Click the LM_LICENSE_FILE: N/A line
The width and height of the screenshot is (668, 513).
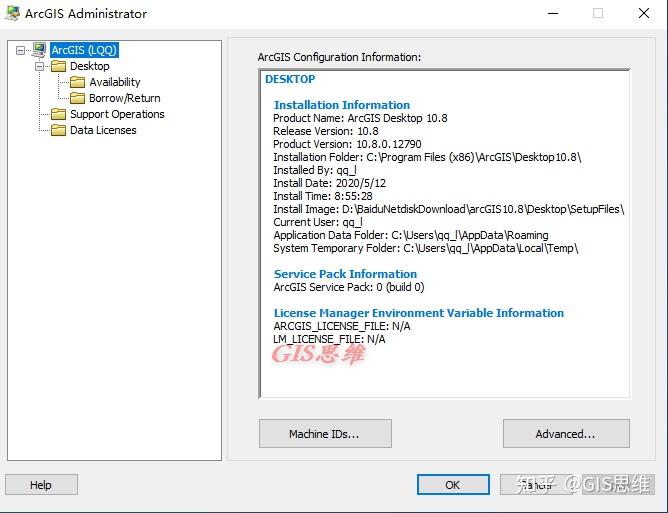pos(329,339)
